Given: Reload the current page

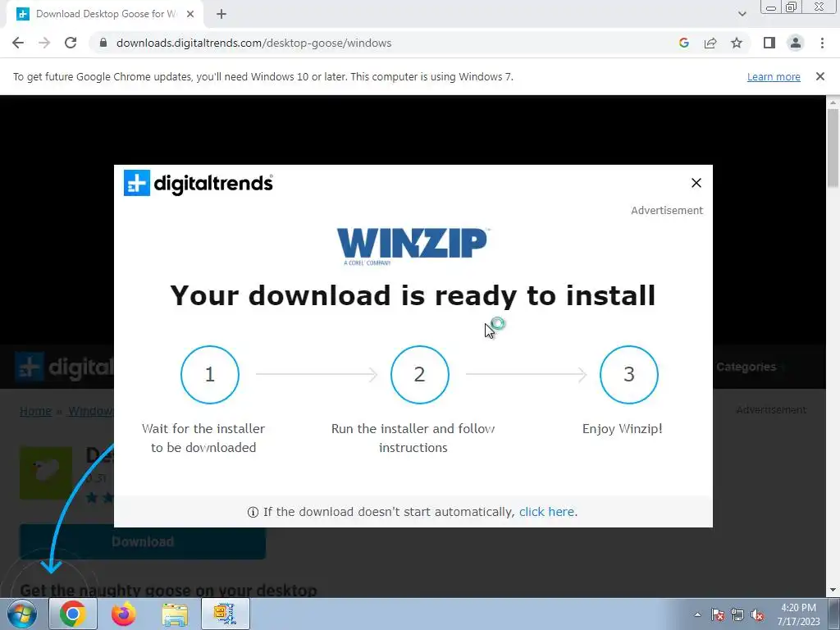Looking at the screenshot, I should coord(71,43).
